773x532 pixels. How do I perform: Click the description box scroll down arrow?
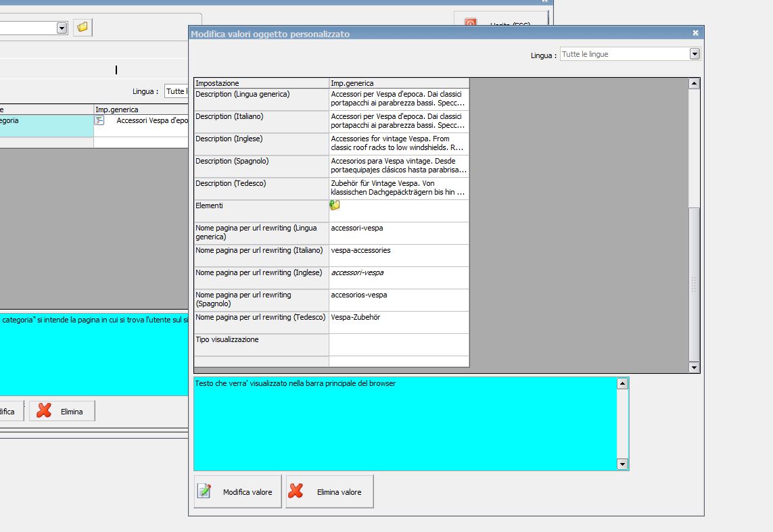[622, 464]
